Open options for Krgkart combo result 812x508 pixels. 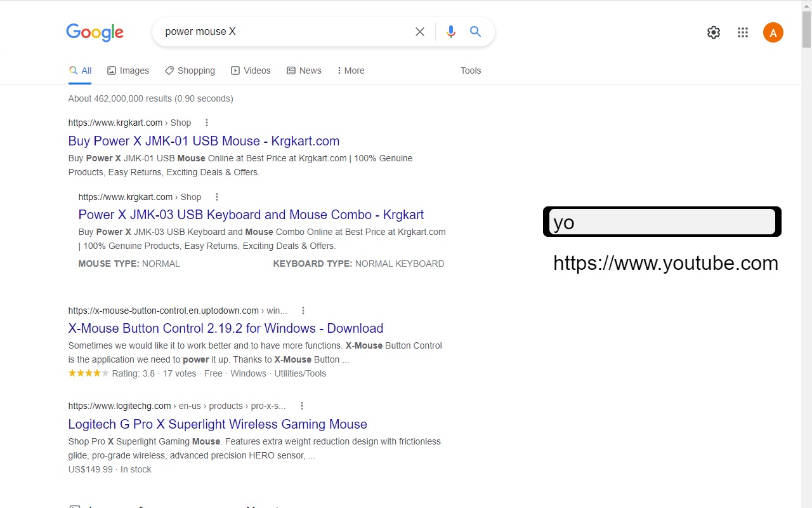pyautogui.click(x=217, y=197)
